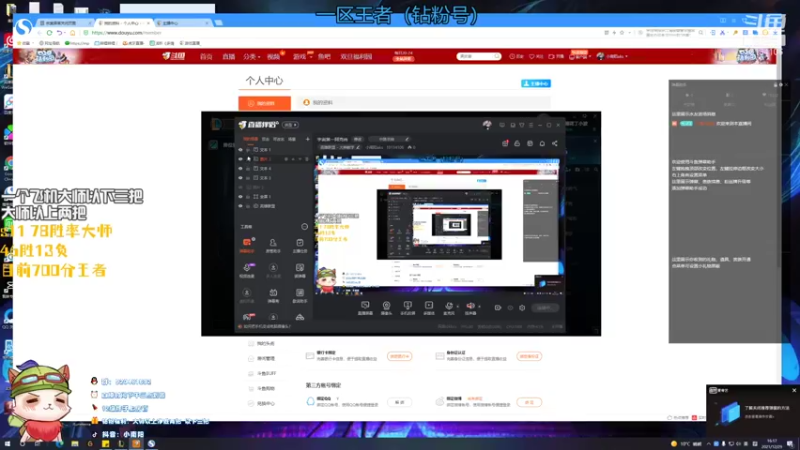Open the first orange toolbox icon
This screenshot has width=800, height=450.
click(247, 244)
